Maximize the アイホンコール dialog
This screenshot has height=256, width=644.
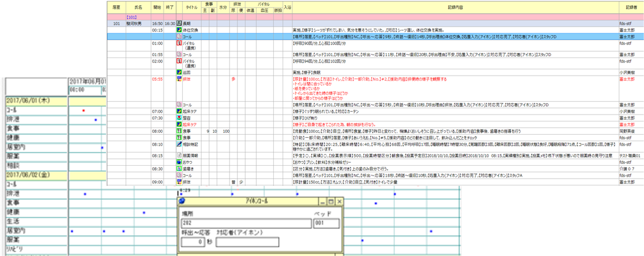coord(331,201)
